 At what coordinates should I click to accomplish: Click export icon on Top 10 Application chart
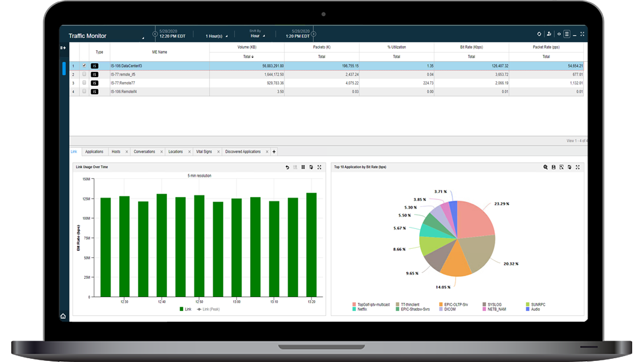pyautogui.click(x=569, y=167)
